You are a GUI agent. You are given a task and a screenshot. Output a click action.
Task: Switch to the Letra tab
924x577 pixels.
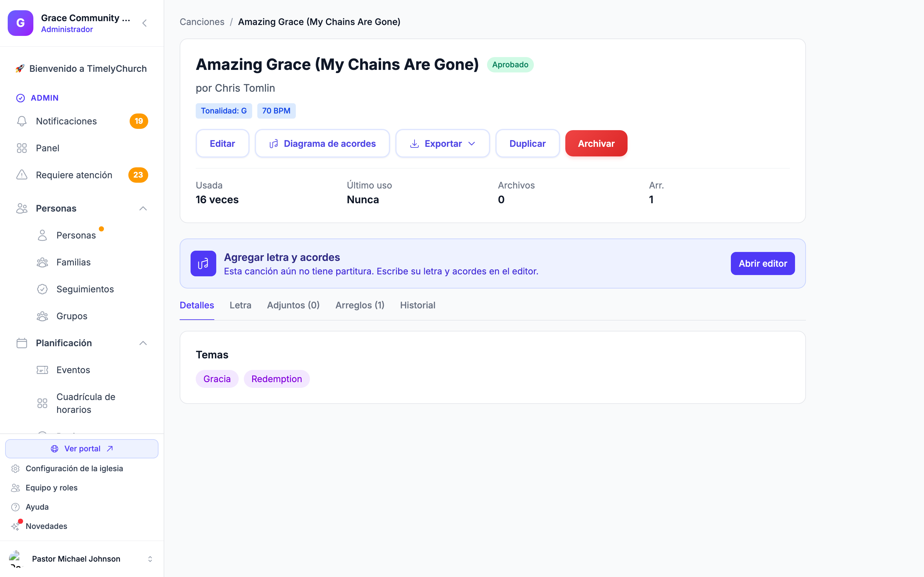[x=240, y=305]
